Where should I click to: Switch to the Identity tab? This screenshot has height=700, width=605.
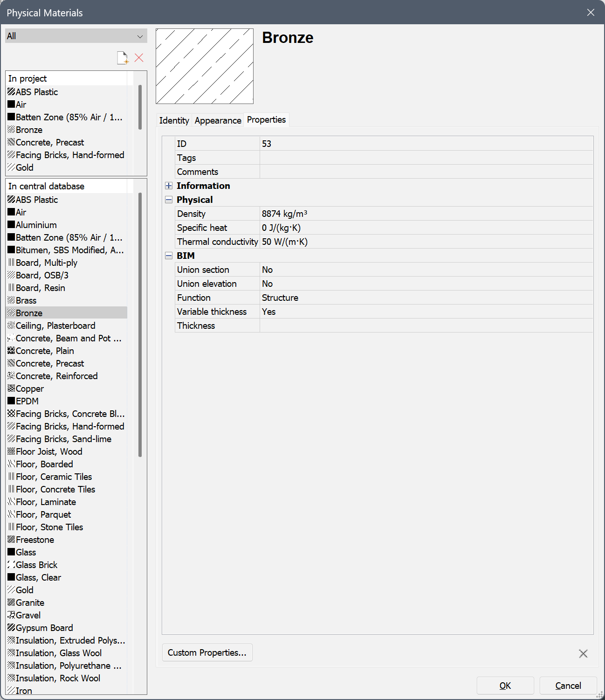click(x=174, y=120)
